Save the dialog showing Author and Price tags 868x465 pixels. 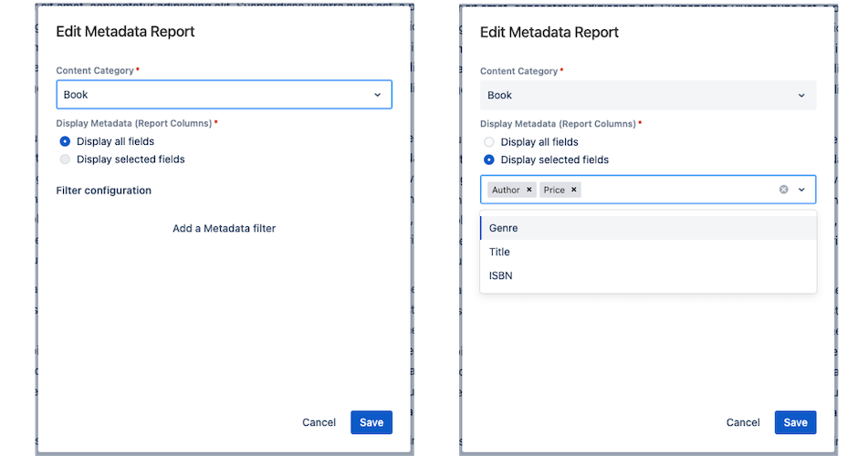[x=795, y=422]
